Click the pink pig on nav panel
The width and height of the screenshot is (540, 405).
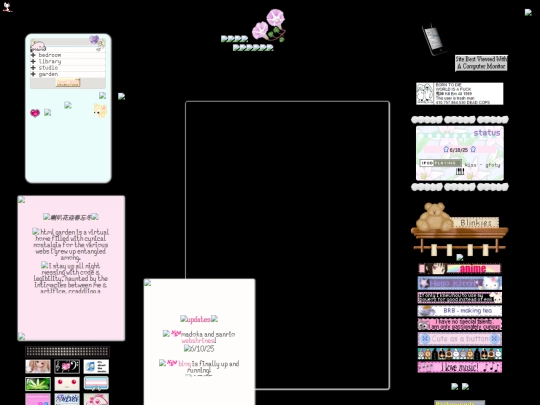(x=38, y=46)
